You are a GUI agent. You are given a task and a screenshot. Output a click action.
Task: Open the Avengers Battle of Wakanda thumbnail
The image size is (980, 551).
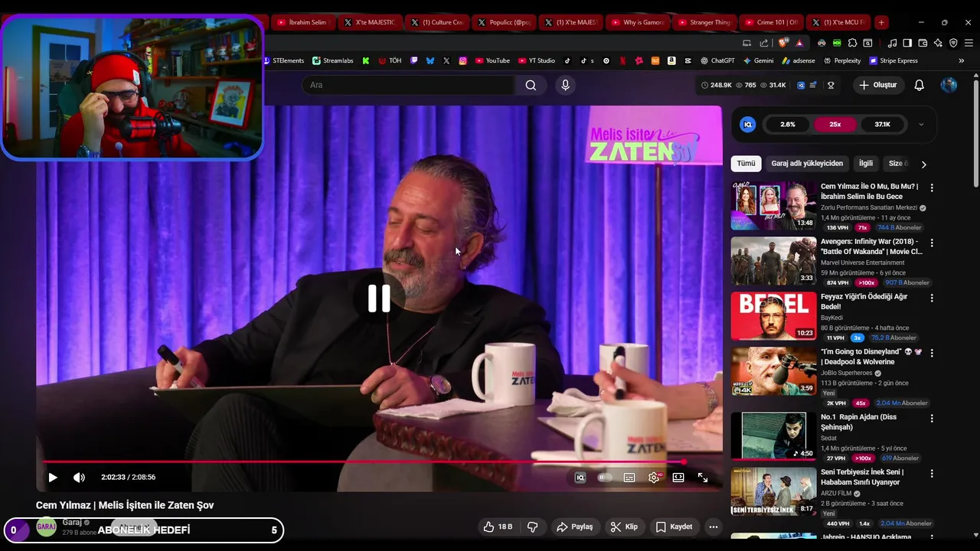[773, 261]
